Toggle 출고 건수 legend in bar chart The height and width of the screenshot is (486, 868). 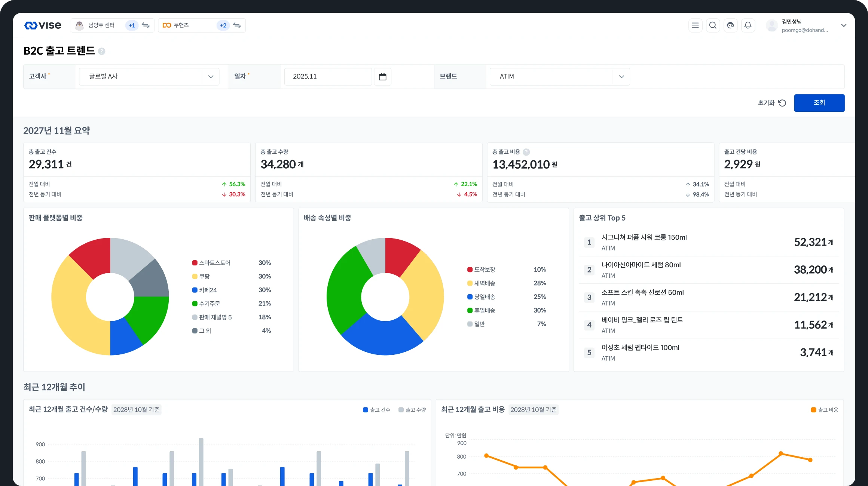coord(376,410)
